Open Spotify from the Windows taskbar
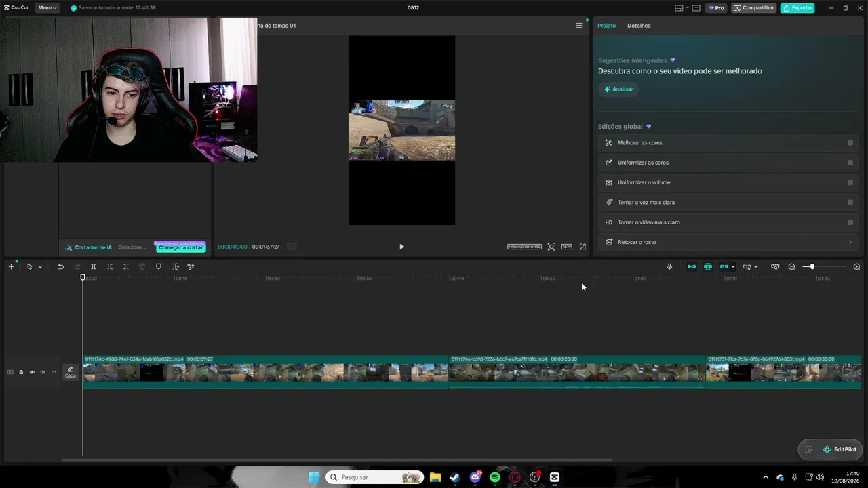The height and width of the screenshot is (488, 868). [495, 477]
